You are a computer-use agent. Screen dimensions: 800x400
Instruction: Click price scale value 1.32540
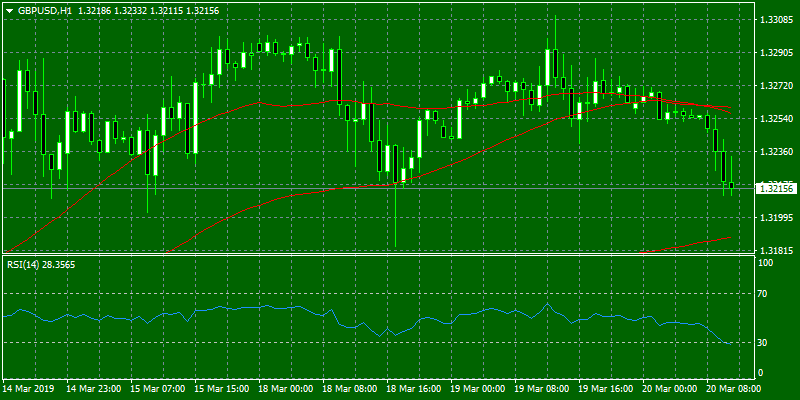tap(777, 119)
